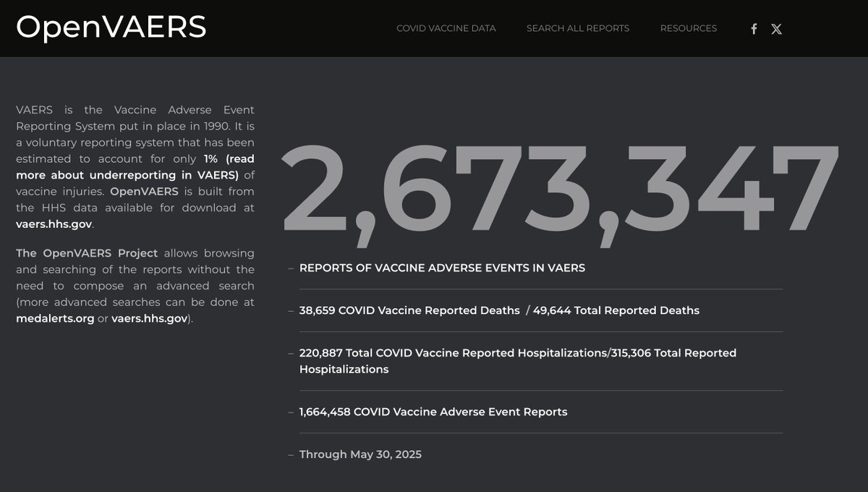Open COVID VACCINE DATA menu

coord(446,28)
